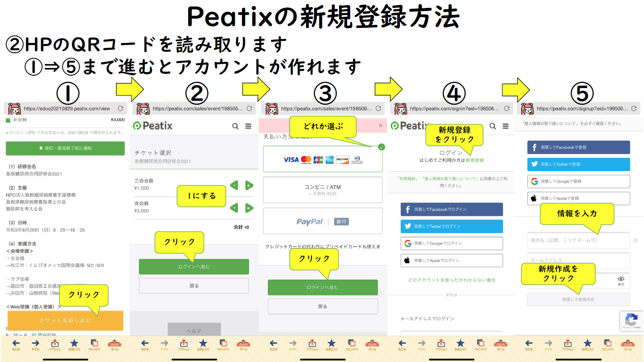Tap the orange チケットを申し込む button

click(65, 321)
